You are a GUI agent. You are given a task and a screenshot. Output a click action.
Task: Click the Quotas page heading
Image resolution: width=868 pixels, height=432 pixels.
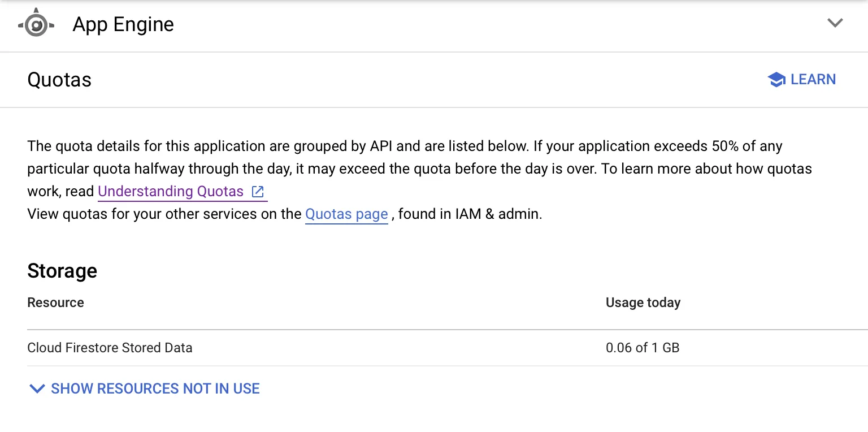point(59,80)
